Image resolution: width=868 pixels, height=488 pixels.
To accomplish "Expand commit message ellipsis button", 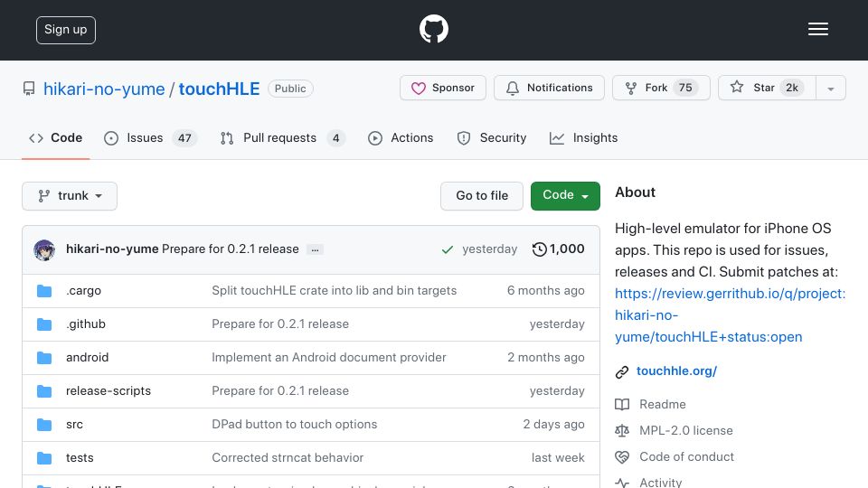I will (315, 249).
